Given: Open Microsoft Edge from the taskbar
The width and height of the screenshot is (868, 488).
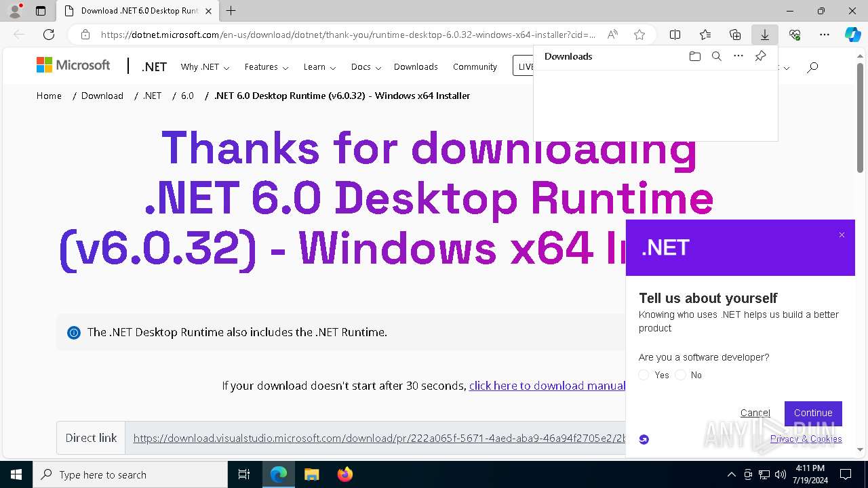Looking at the screenshot, I should (279, 474).
